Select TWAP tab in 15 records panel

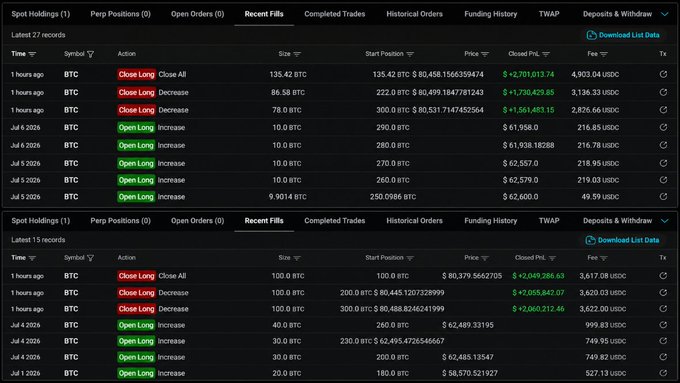pyautogui.click(x=549, y=220)
